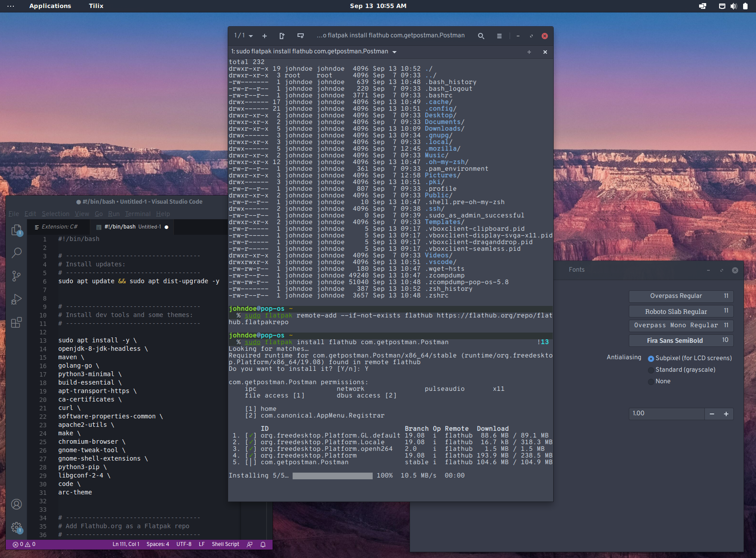Switch to Extension: C# tab
The width and height of the screenshot is (756, 558).
click(58, 227)
